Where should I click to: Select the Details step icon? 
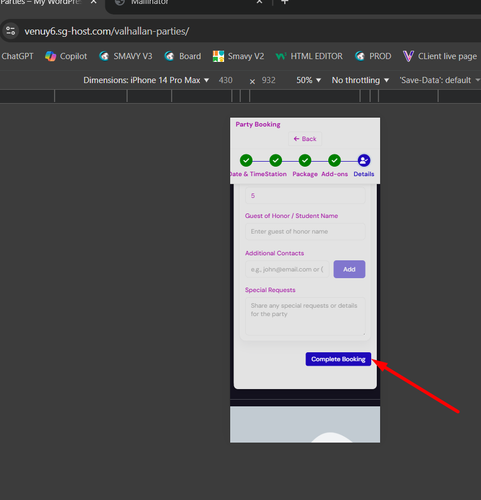[364, 161]
